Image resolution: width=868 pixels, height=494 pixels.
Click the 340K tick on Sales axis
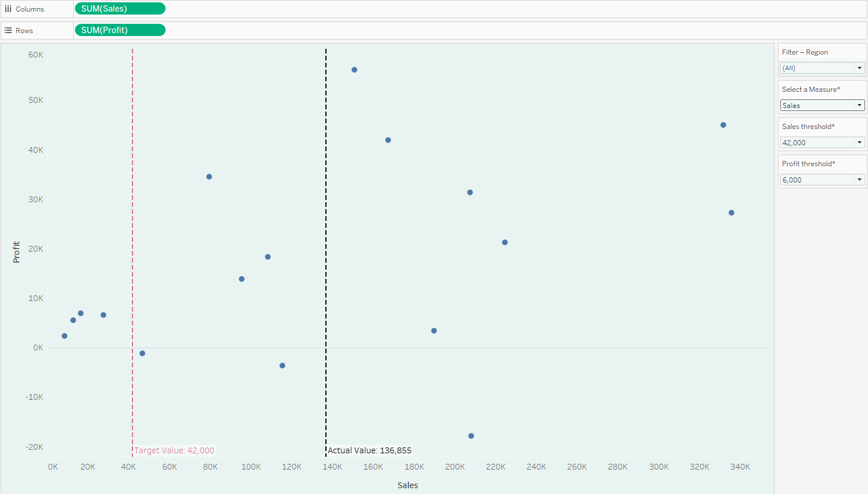point(740,467)
